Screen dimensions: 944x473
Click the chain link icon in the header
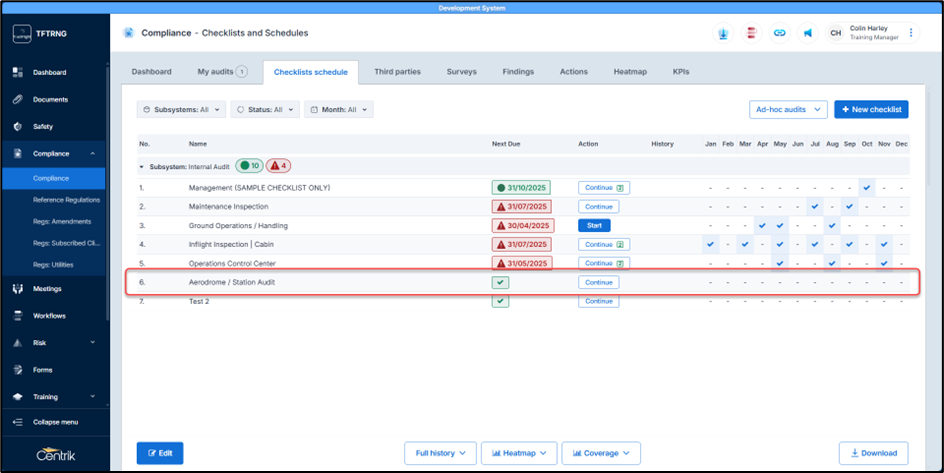[779, 33]
